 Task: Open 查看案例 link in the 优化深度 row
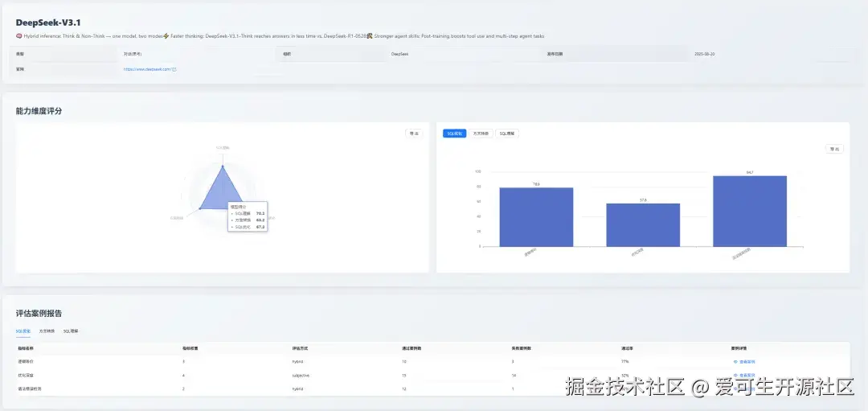pyautogui.click(x=744, y=375)
